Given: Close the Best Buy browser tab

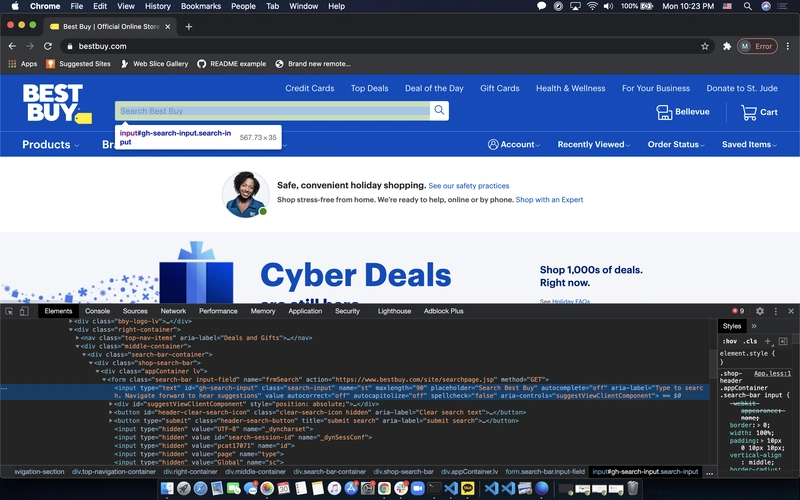Looking at the screenshot, I should [167, 27].
